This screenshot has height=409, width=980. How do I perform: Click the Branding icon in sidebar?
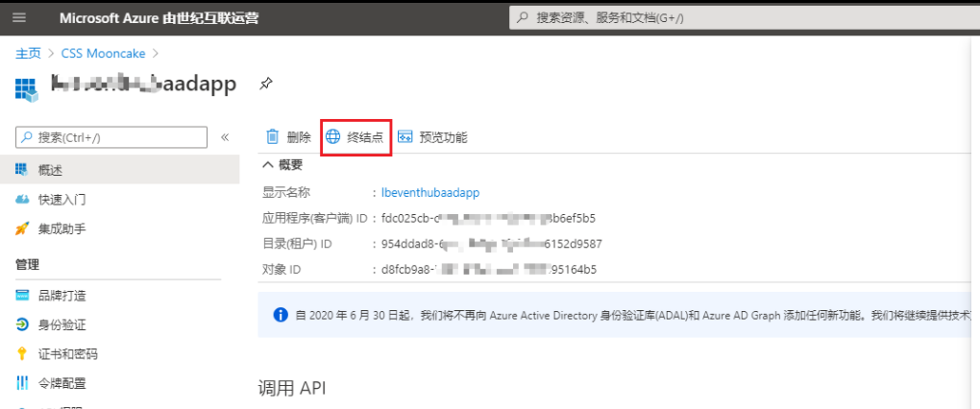tap(22, 296)
